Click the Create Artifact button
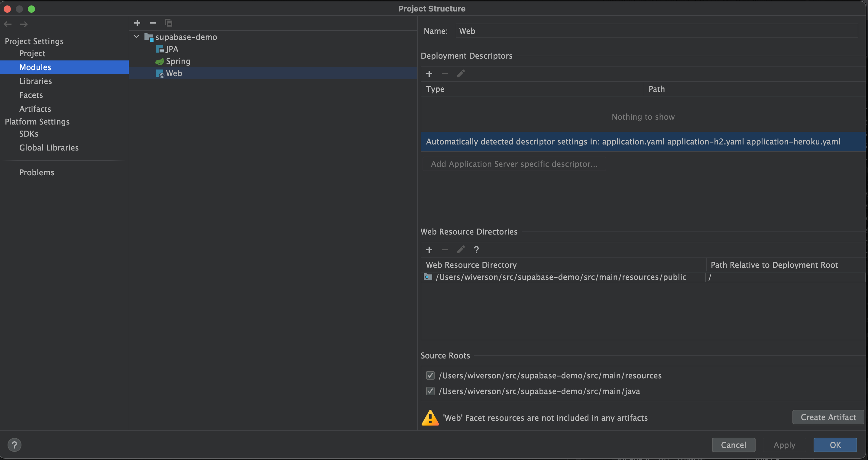 point(827,417)
